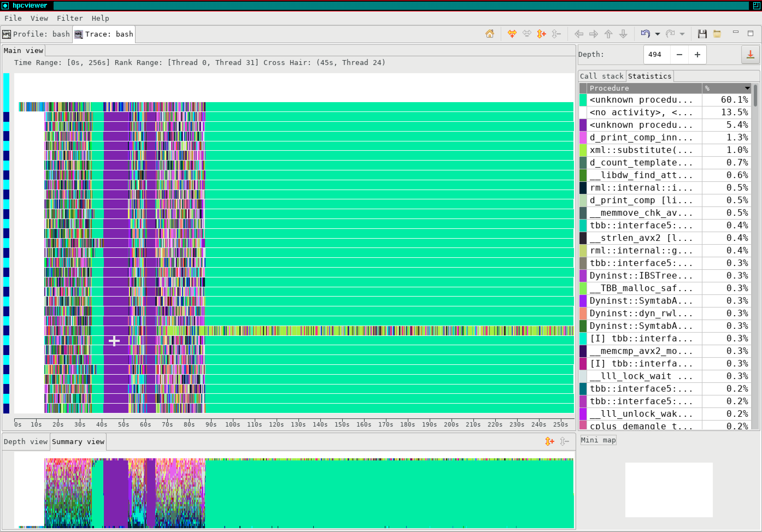Click the horizontal time zoom-in icon

512,34
